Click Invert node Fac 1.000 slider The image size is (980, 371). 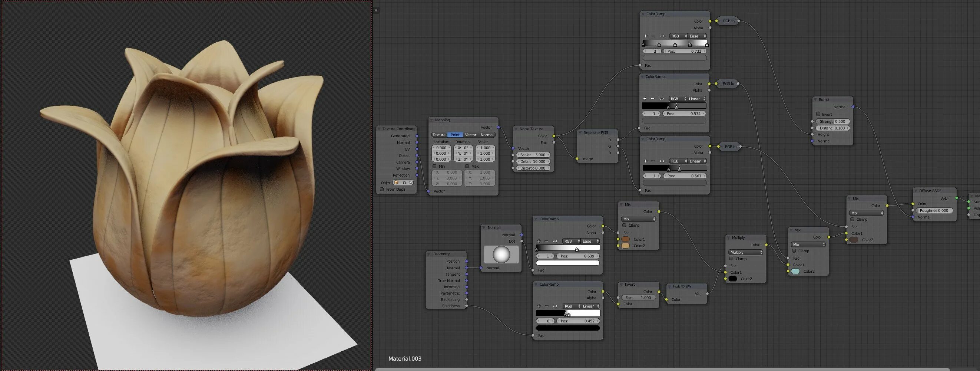pos(638,298)
